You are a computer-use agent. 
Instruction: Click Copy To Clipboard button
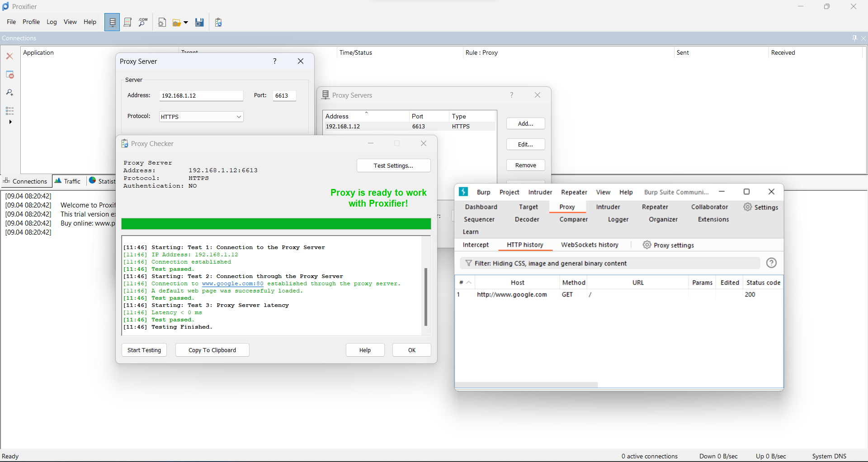(x=212, y=350)
